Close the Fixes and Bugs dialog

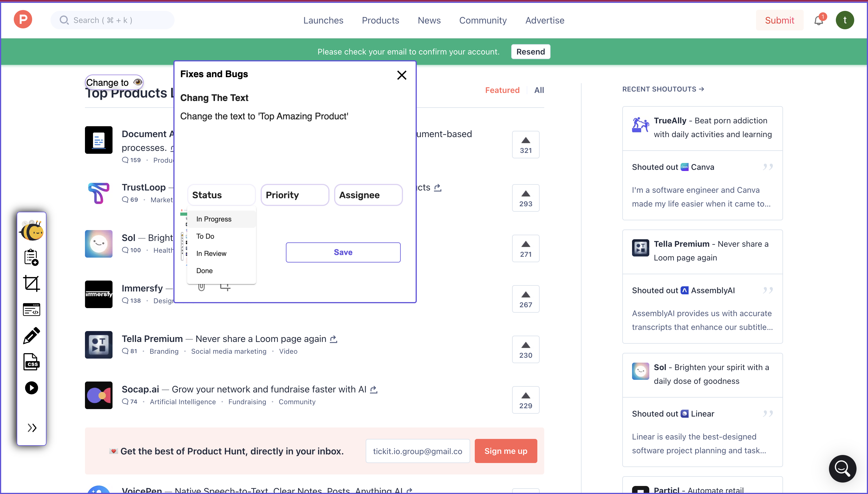point(402,75)
